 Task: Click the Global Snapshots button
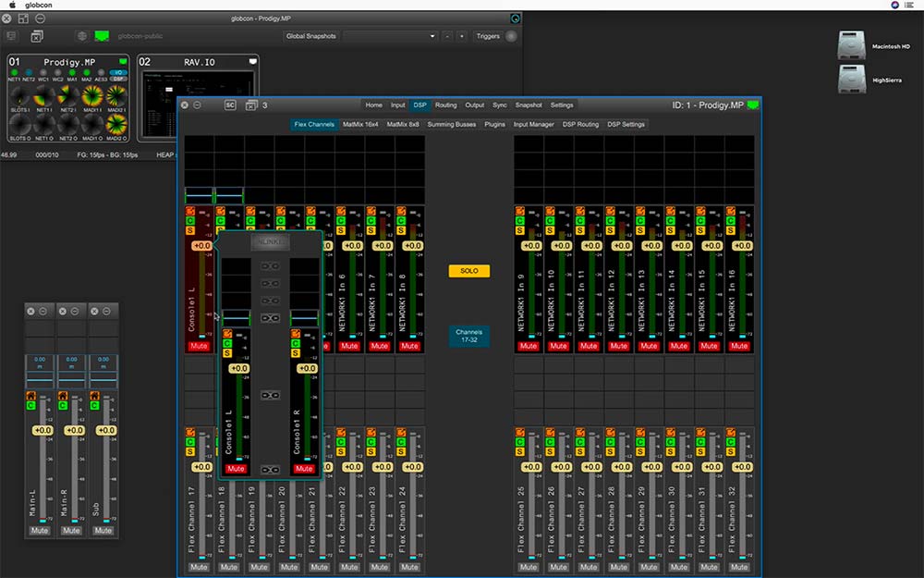coord(310,36)
